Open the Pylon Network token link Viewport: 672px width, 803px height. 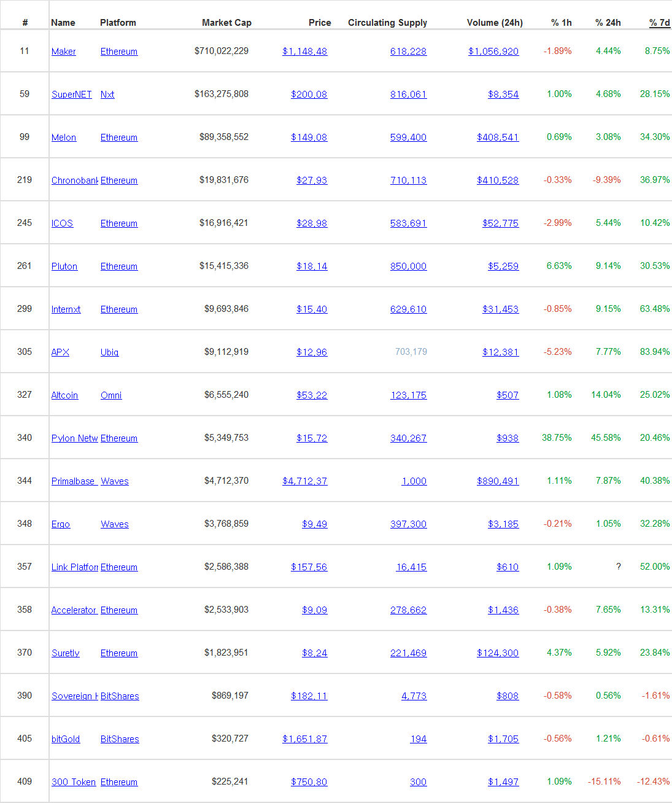point(75,438)
